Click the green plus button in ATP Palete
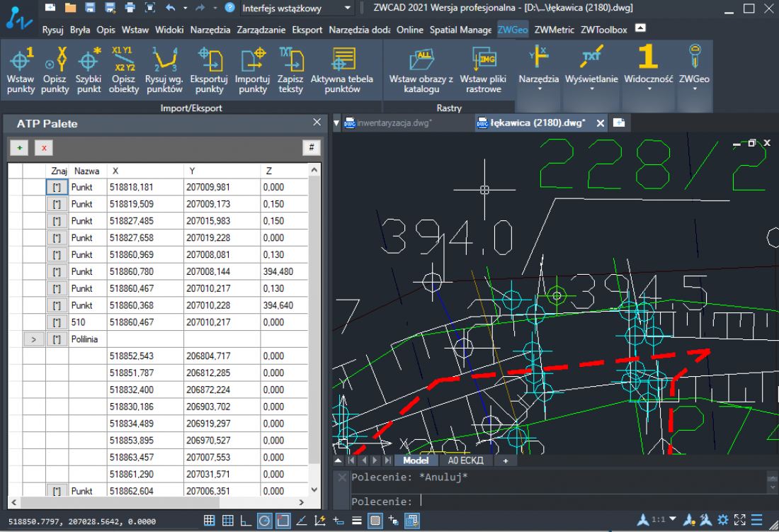The image size is (779, 532). point(19,147)
